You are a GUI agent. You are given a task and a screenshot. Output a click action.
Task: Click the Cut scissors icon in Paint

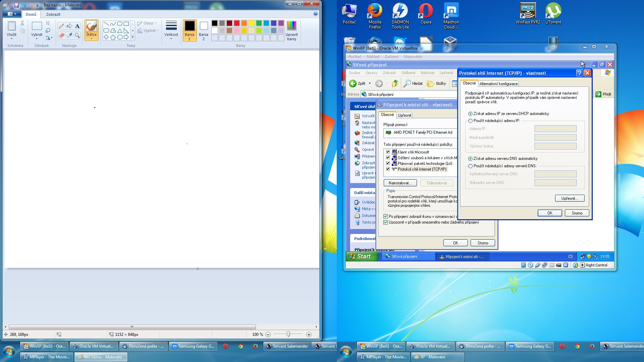[x=22, y=23]
